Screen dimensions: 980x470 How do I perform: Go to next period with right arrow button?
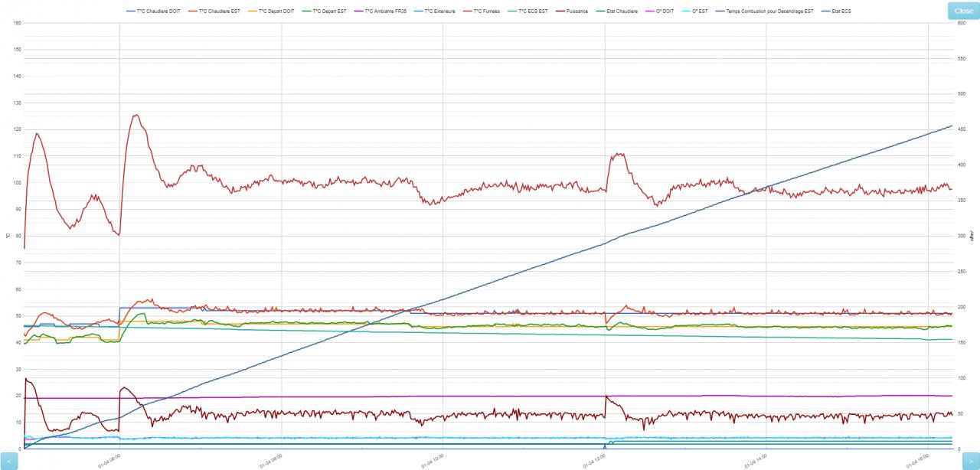pyautogui.click(x=971, y=461)
